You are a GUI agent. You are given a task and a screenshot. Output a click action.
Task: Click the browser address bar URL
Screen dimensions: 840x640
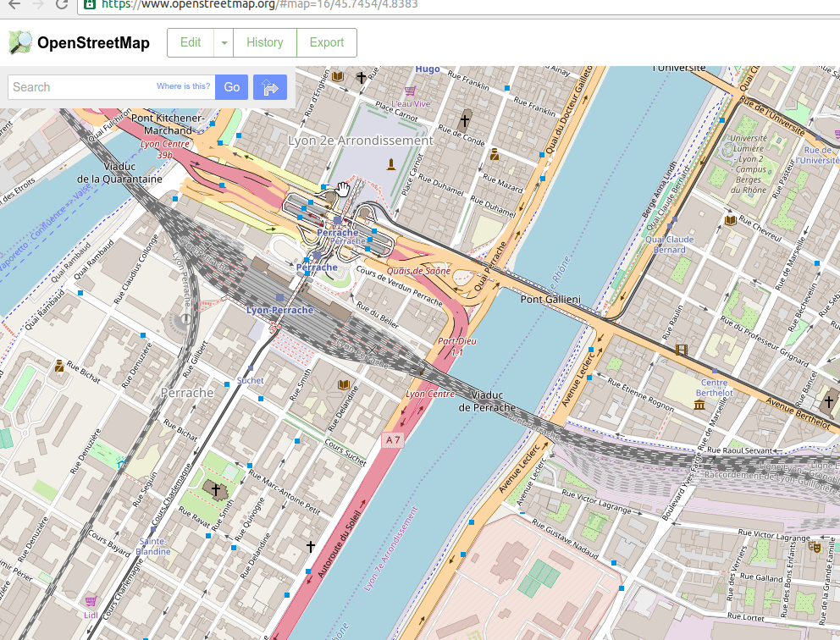[260, 5]
